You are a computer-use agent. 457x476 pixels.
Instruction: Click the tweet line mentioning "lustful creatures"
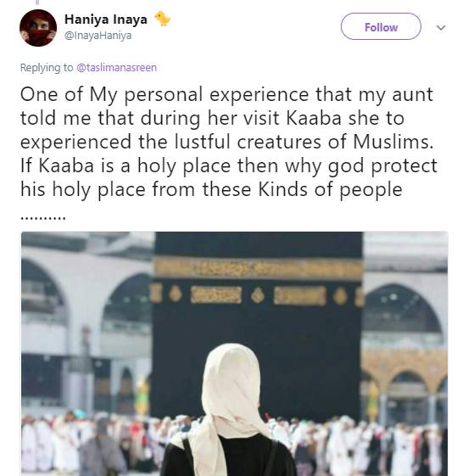tap(227, 142)
